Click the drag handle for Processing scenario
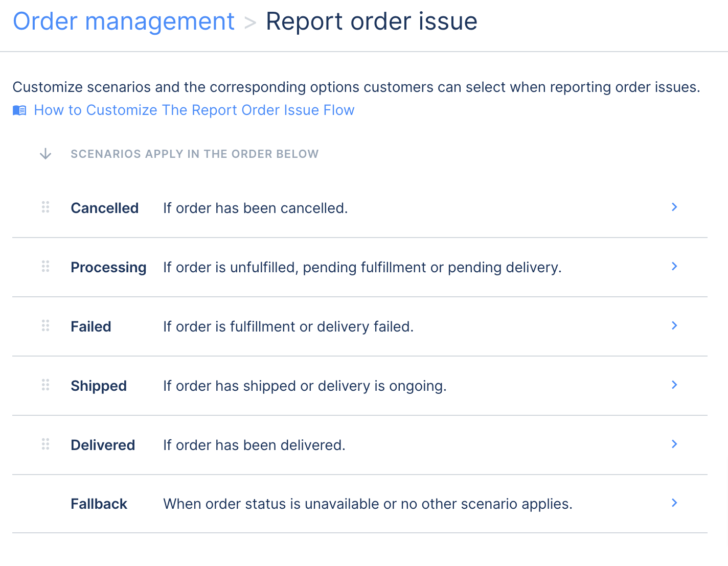 click(x=45, y=266)
